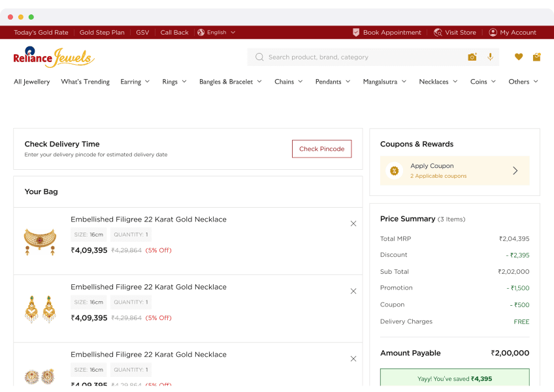Open Today's Gold Rate link
The image size is (554, 392).
click(41, 33)
